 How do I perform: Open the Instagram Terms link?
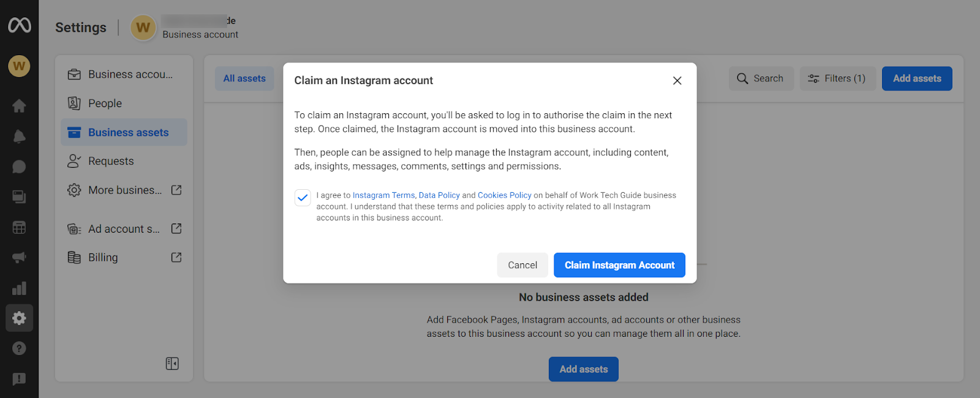pos(384,195)
